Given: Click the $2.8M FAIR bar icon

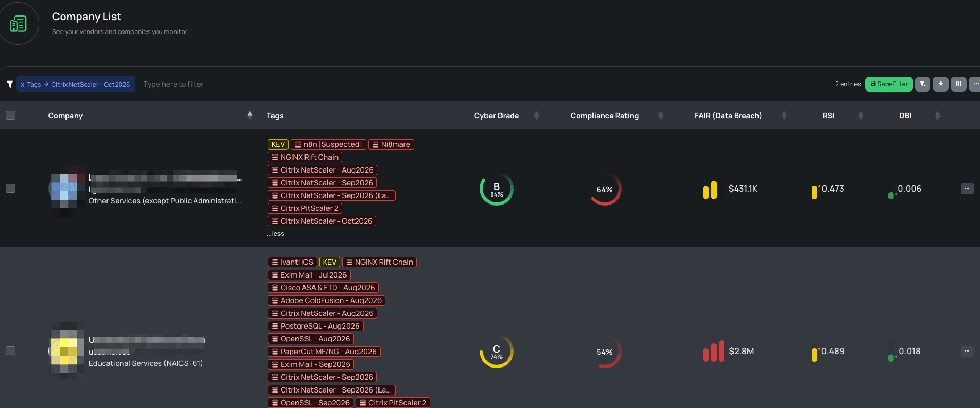Looking at the screenshot, I should 713,352.
